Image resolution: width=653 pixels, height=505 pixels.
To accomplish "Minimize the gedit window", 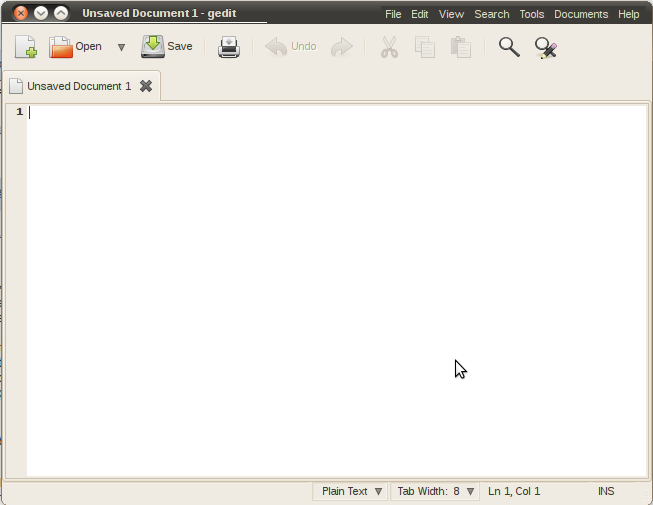I will pyautogui.click(x=41, y=13).
